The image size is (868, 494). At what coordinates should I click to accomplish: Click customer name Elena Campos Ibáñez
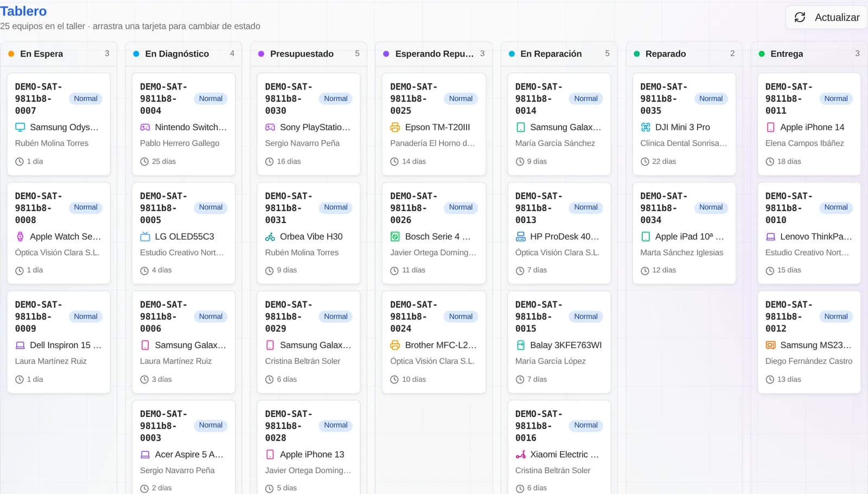pos(805,143)
